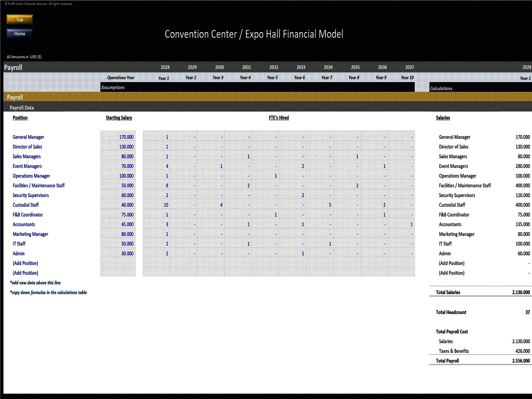Select Facilities / Maintenance Staff Year 1 value 8
The width and height of the screenshot is (532, 399).
pos(157,185)
